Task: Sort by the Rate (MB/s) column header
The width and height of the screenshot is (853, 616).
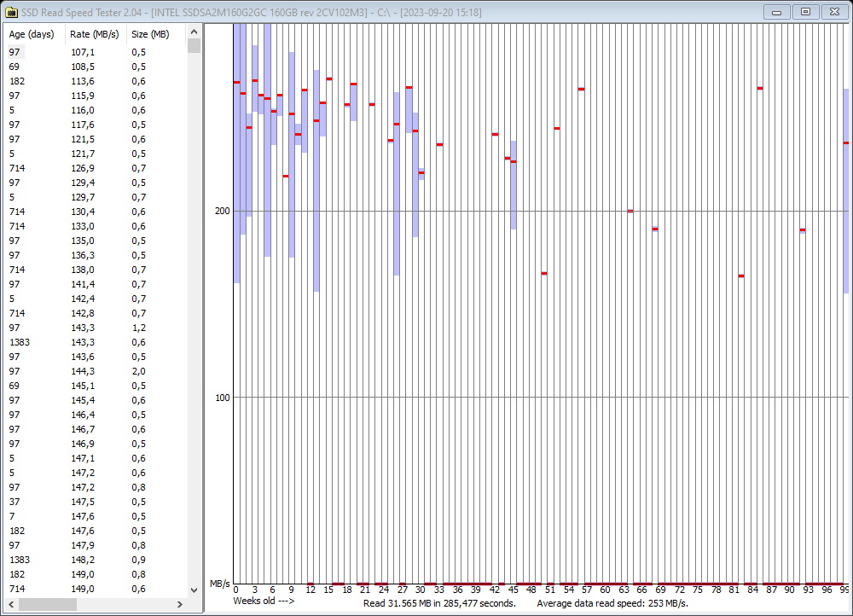Action: coord(96,34)
